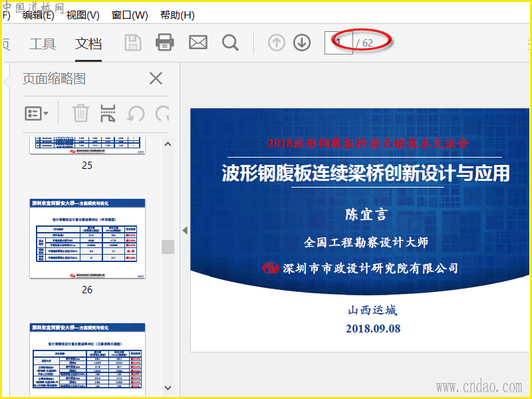This screenshot has height=399, width=532.
Task: Rotate pages counterclockwise
Action: click(136, 114)
